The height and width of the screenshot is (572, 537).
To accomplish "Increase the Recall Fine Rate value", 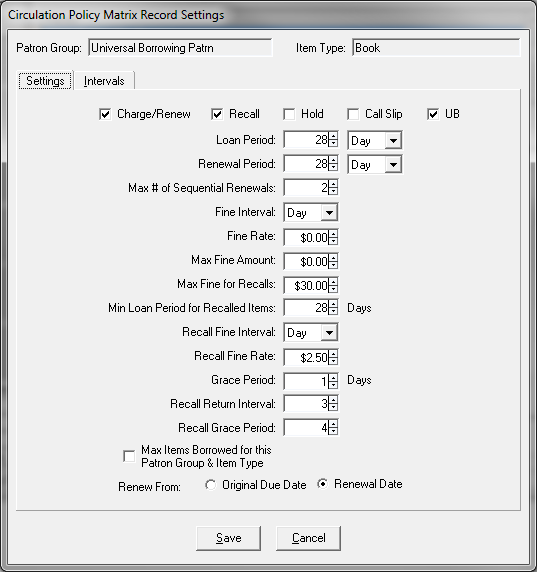I will tap(333, 352).
